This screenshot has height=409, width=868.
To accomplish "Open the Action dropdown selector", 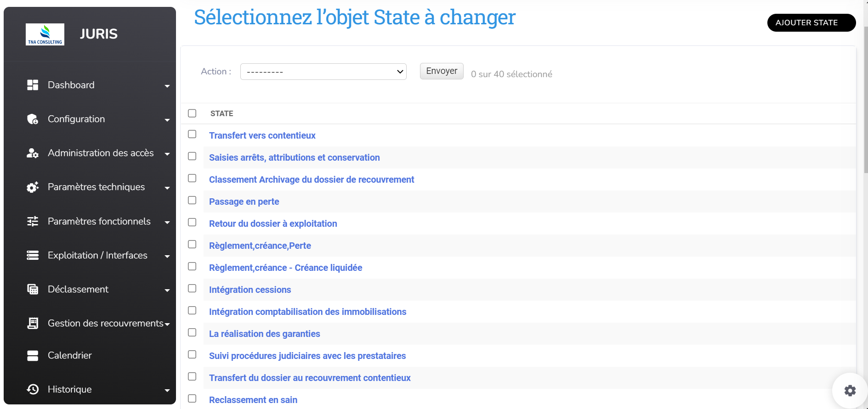I will 323,72.
